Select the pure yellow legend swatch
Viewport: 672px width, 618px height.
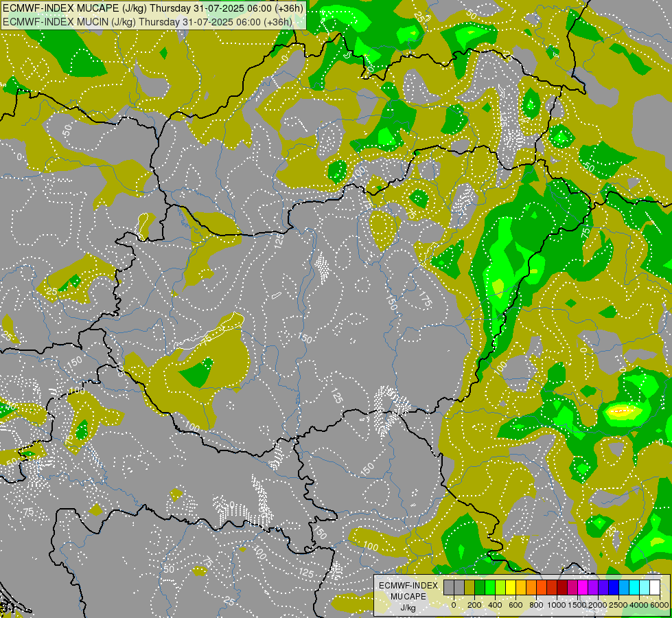click(511, 587)
